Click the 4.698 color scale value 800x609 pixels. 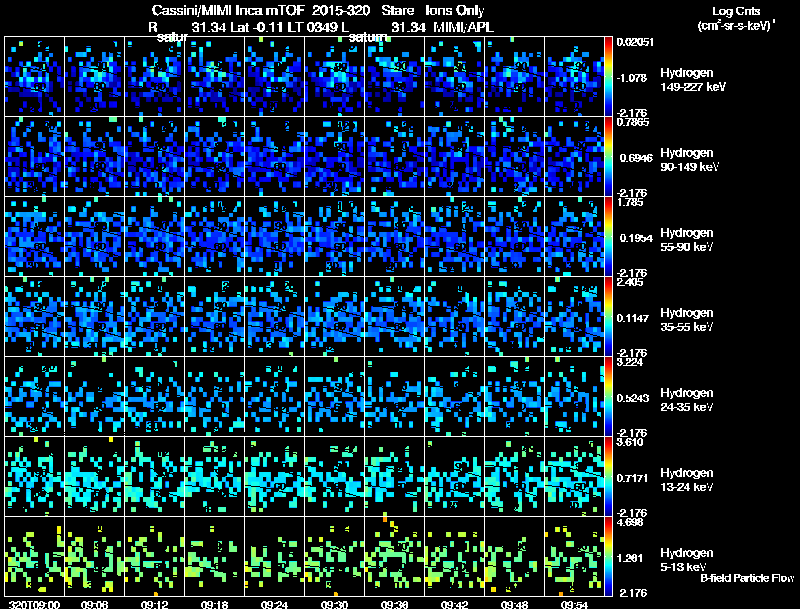tap(630, 522)
